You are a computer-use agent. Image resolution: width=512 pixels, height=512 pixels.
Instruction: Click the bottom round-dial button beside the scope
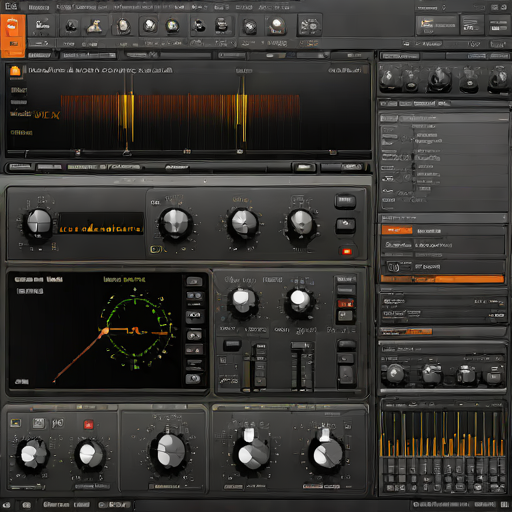(x=193, y=378)
